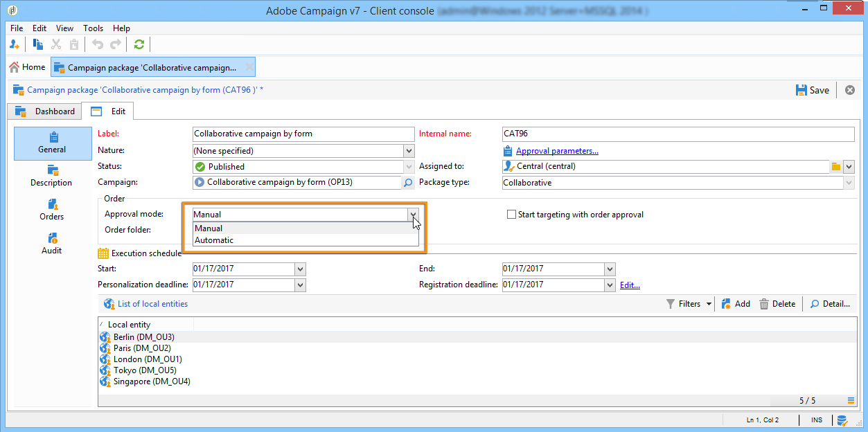Click the Redo arrow icon
The height and width of the screenshot is (432, 868).
click(x=116, y=44)
